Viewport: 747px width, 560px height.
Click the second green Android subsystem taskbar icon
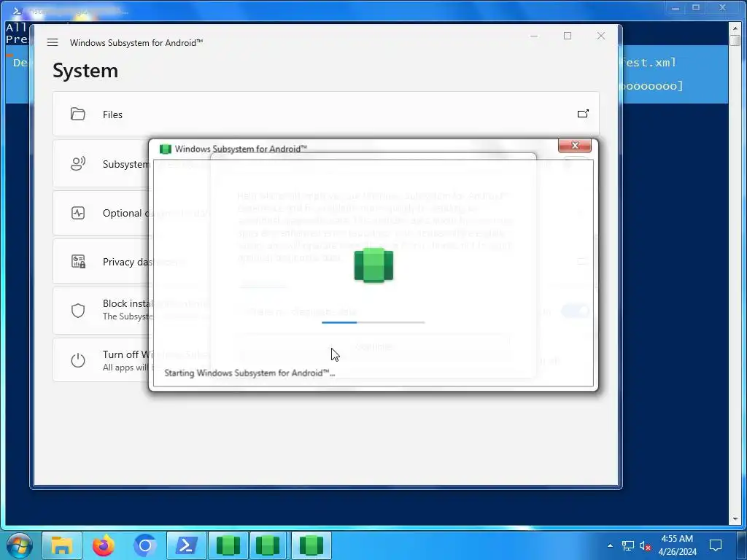coord(270,545)
